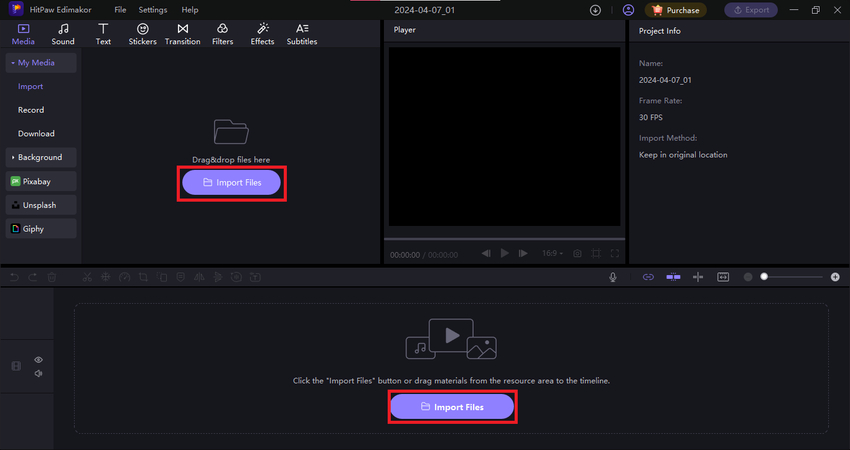
Task: Open the Stickers panel
Action: point(142,34)
